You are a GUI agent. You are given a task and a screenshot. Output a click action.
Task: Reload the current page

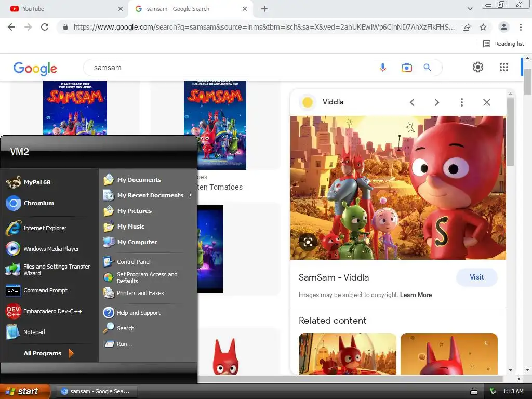(x=45, y=27)
